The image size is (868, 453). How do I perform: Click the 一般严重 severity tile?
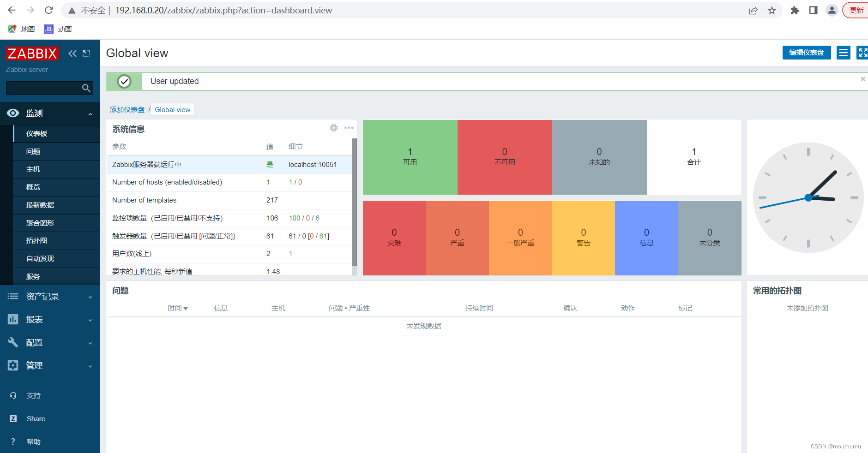tap(520, 238)
